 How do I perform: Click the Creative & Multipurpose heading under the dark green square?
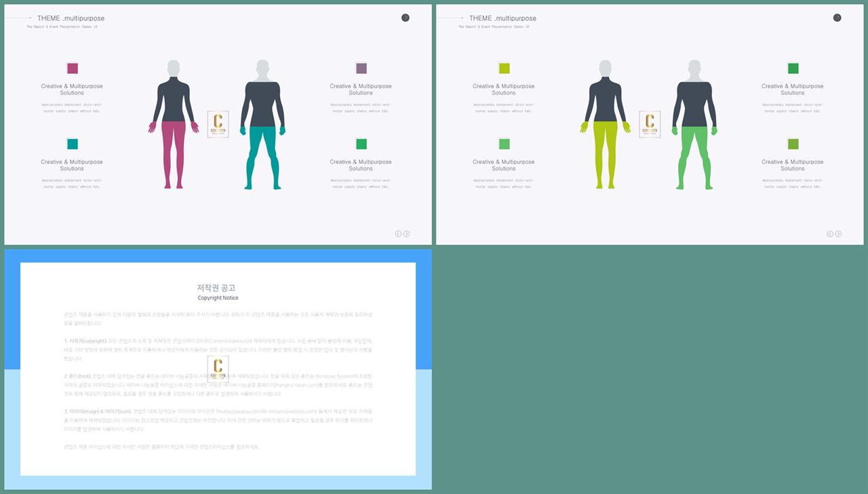tap(793, 90)
